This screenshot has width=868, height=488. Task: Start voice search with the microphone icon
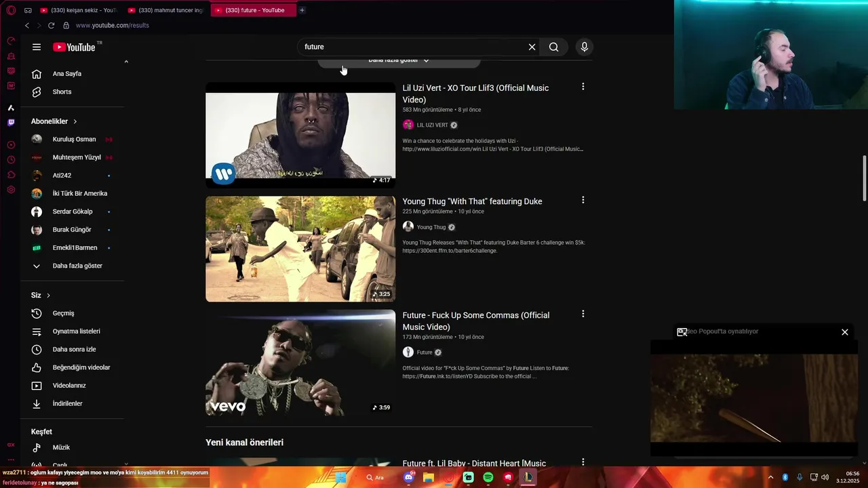(585, 47)
